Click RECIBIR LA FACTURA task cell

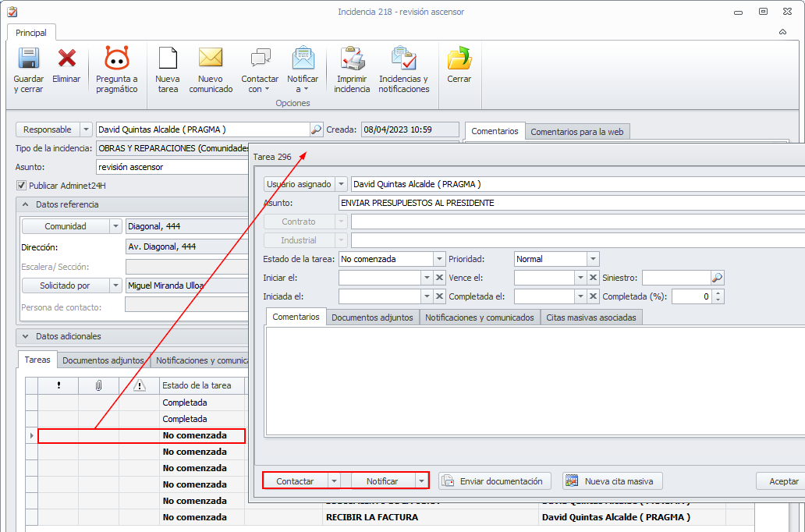click(x=432, y=517)
